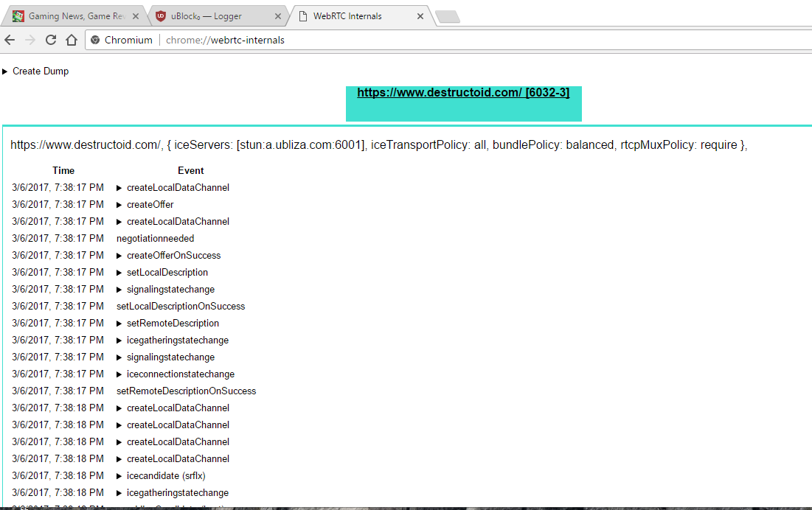Screen dimensions: 812x510
Task: Expand the icecandidate (srflx) event entry
Action: coord(119,475)
